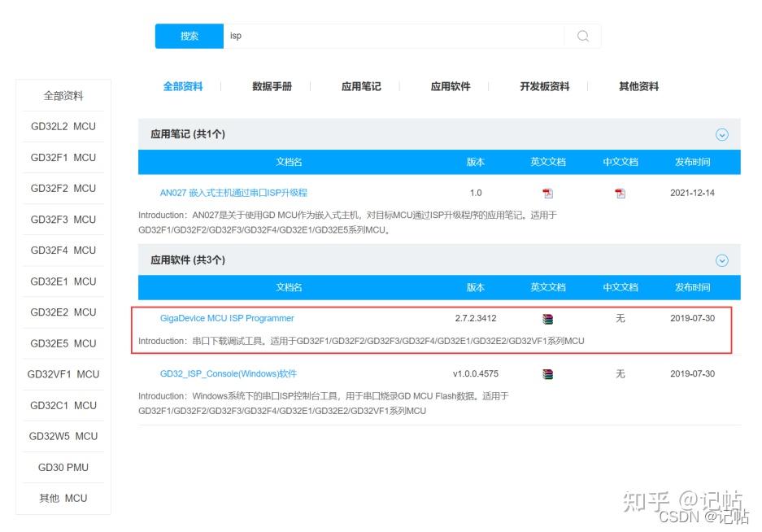Collapse the 应用笔记 section
This screenshot has height=532, width=762.
tap(721, 134)
